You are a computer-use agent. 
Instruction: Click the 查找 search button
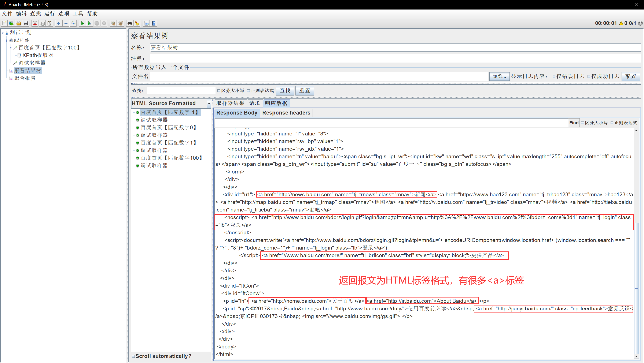(285, 90)
